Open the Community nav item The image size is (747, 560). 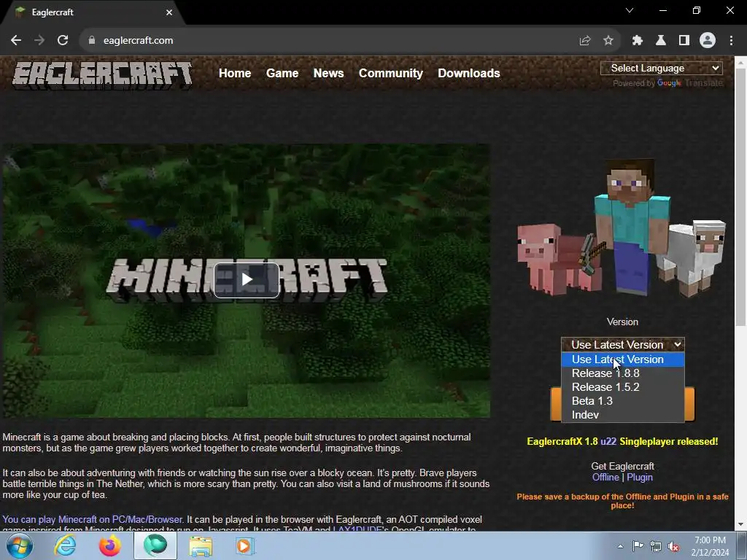[391, 74]
